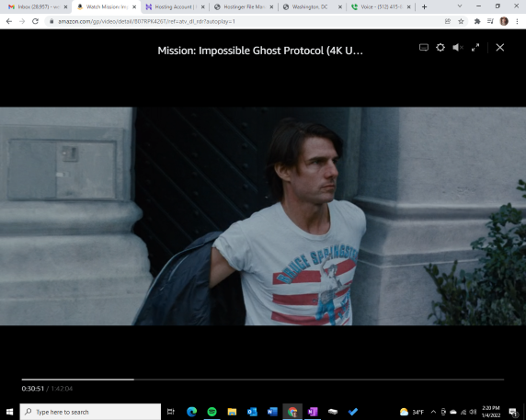This screenshot has height=420, width=526.
Task: Click the video frame to pause
Action: [x=263, y=216]
